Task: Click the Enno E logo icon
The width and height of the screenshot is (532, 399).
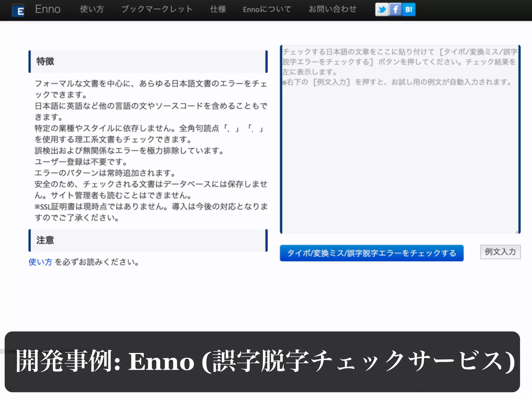Action: click(18, 11)
